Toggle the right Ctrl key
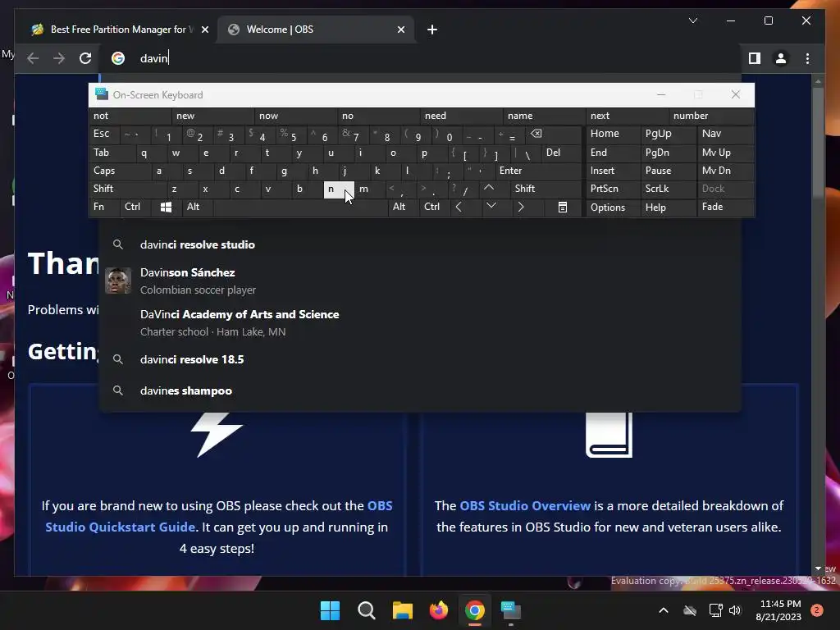This screenshot has width=840, height=630. click(435, 207)
